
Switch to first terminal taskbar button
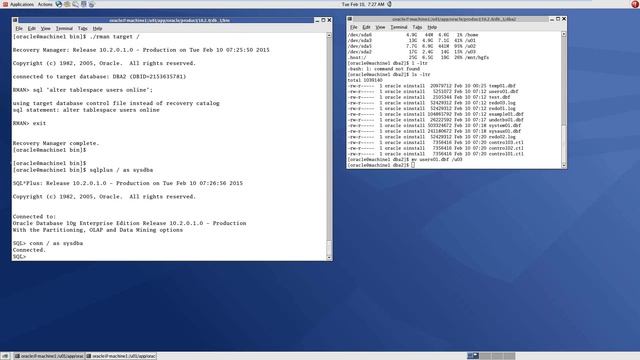(49, 356)
